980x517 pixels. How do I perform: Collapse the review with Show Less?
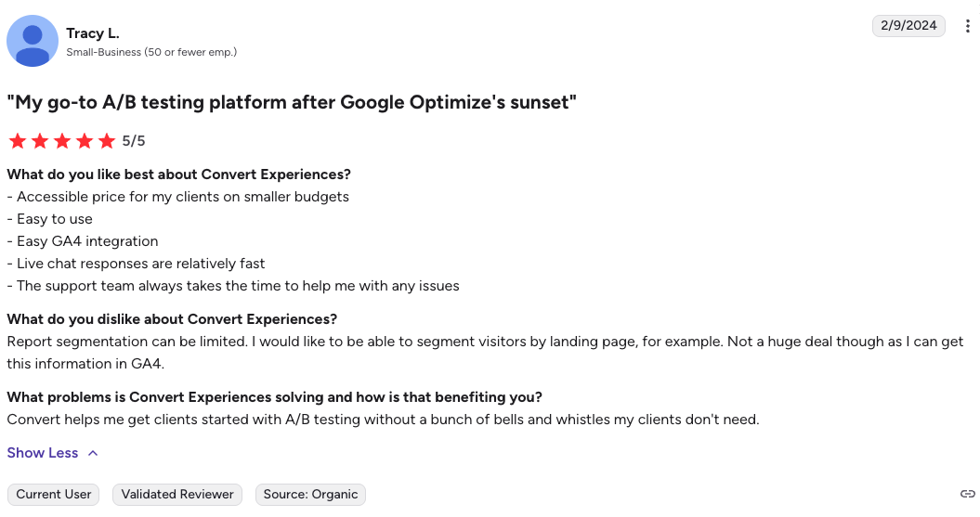click(x=43, y=453)
